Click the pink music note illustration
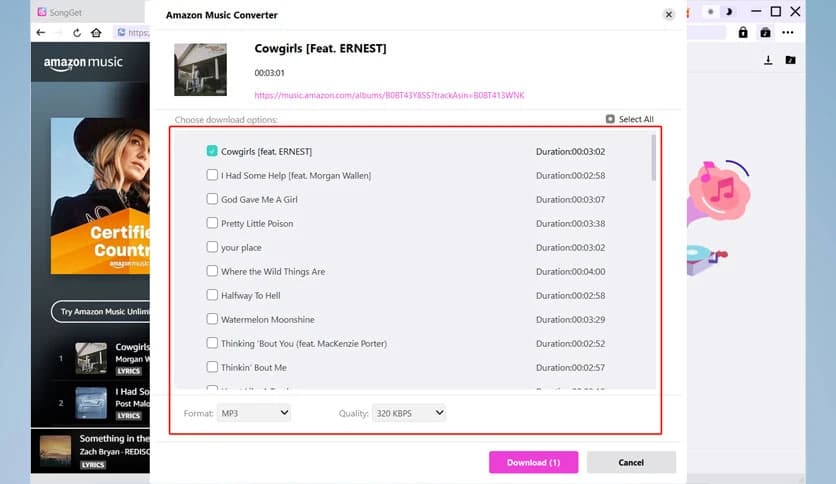836x484 pixels. pos(721,190)
